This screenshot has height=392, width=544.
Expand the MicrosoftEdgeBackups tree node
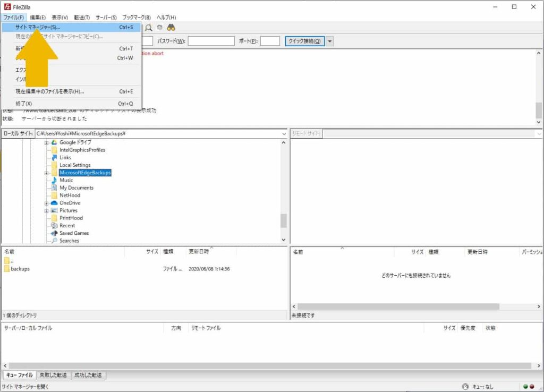click(47, 173)
